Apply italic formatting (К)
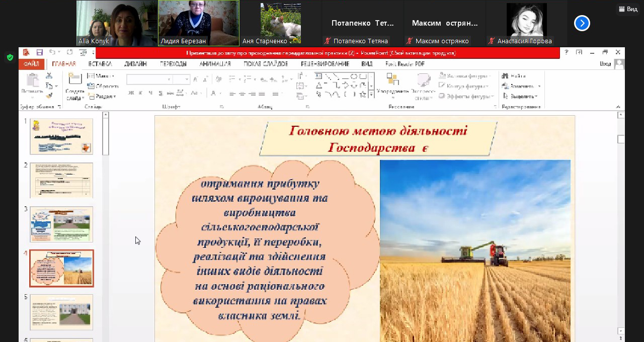 click(141, 93)
